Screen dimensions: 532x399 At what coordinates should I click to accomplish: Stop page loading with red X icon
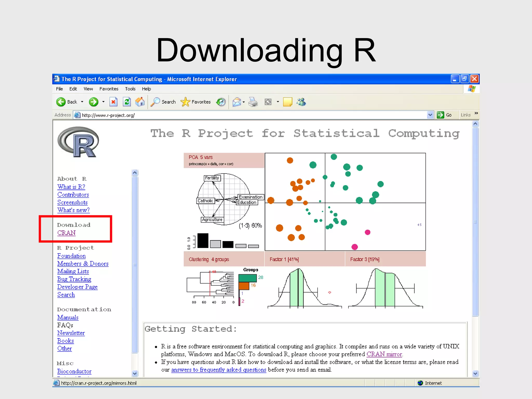(x=113, y=102)
